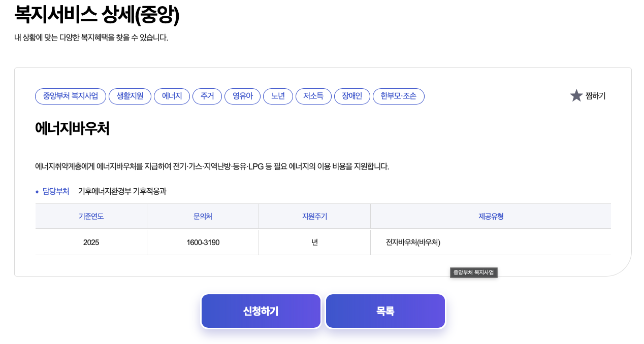Click the 중앙부처 복지사업 tooltip label
Screen dimensions: 644x344
tap(473, 272)
